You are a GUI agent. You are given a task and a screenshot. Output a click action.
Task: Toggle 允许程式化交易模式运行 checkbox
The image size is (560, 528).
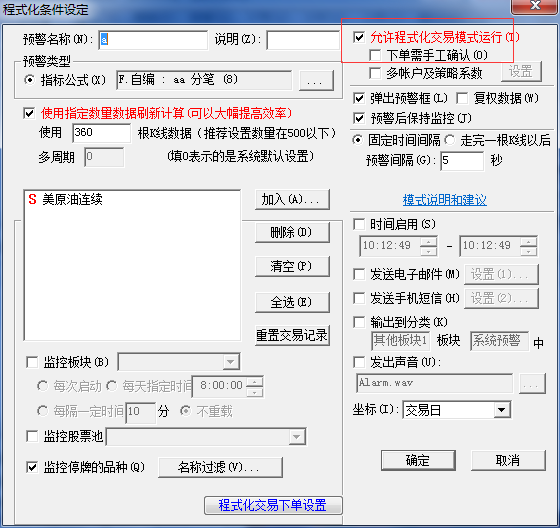359,37
